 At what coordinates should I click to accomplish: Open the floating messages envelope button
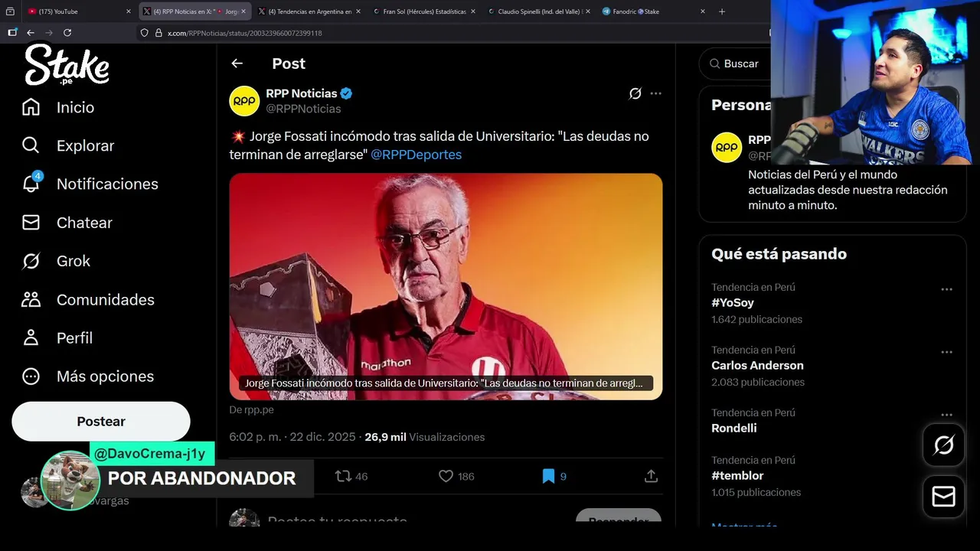[x=943, y=497]
